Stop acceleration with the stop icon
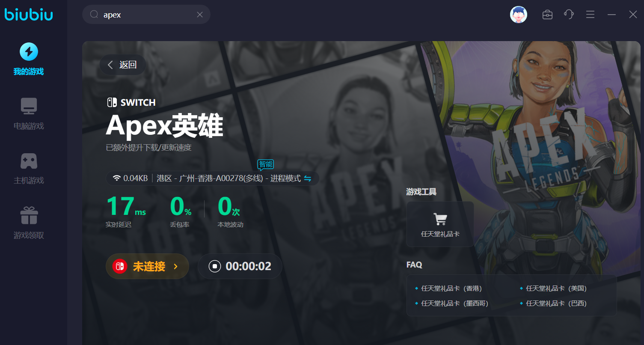The width and height of the screenshot is (644, 345). coord(215,266)
